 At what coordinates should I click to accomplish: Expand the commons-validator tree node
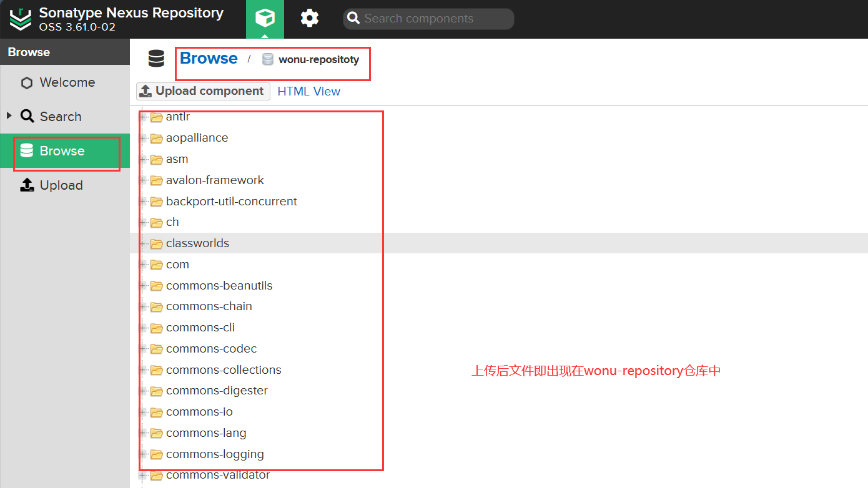pyautogui.click(x=143, y=476)
